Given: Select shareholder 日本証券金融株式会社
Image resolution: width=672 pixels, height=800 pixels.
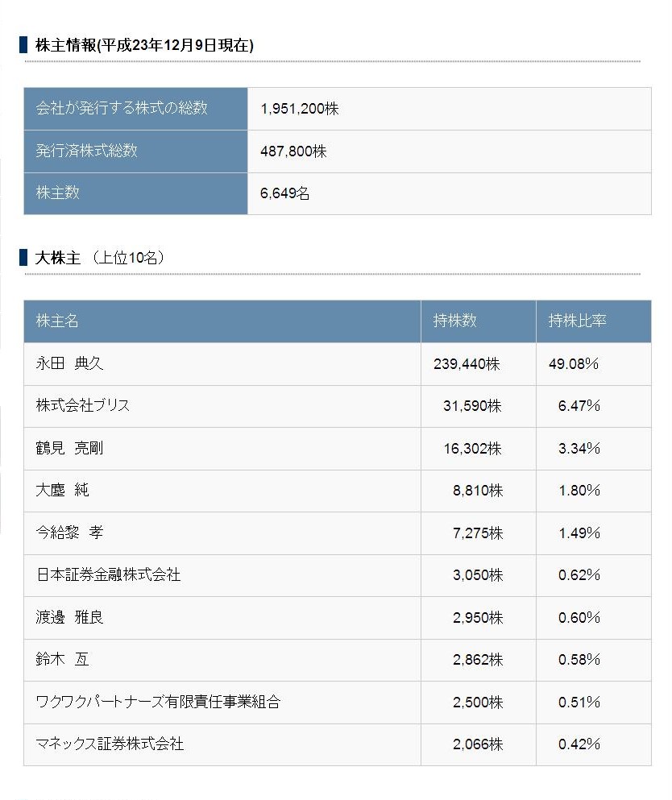Looking at the screenshot, I should coord(108,575).
